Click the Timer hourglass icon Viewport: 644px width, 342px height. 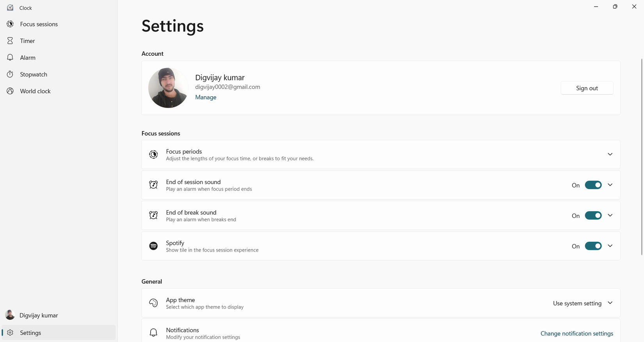tap(10, 41)
